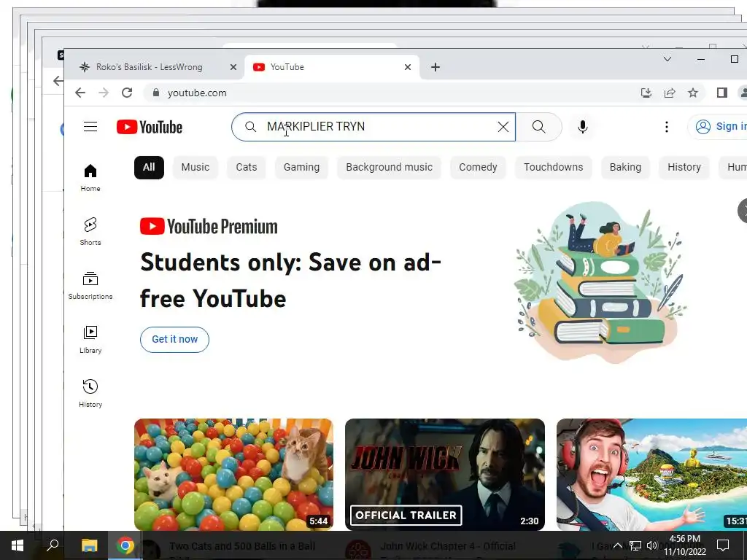Filter by the Music chip
Image resolution: width=747 pixels, height=560 pixels.
pyautogui.click(x=196, y=167)
